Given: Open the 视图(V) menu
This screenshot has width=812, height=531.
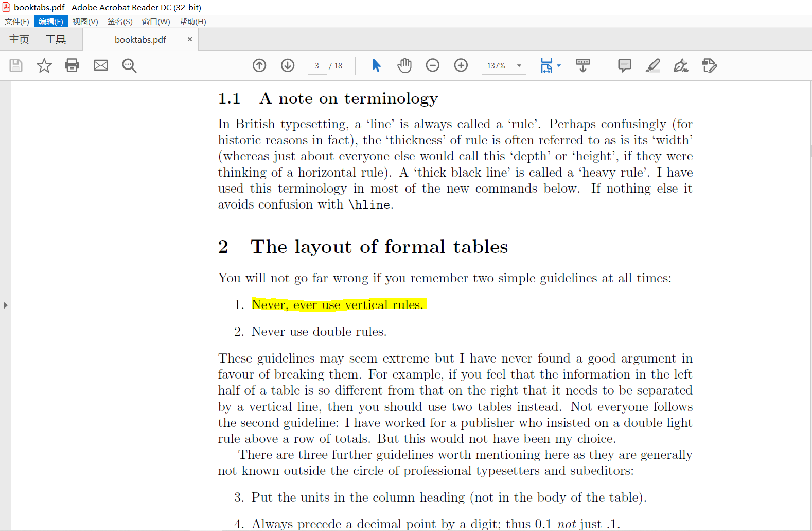Looking at the screenshot, I should tap(85, 21).
